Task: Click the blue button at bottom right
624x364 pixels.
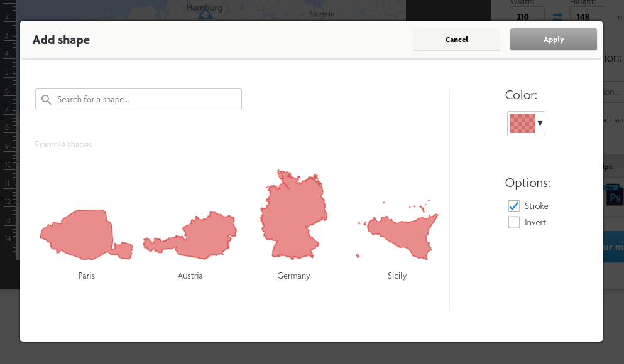Action: pos(613,247)
